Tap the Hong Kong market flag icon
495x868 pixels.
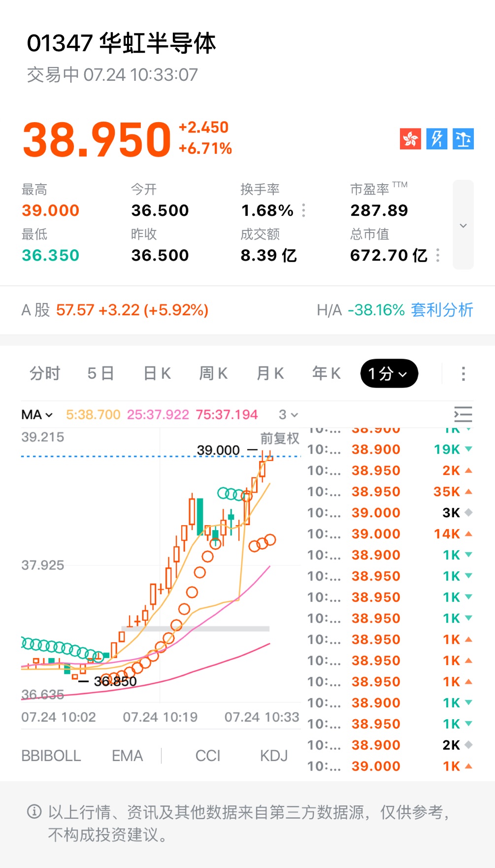(x=410, y=139)
